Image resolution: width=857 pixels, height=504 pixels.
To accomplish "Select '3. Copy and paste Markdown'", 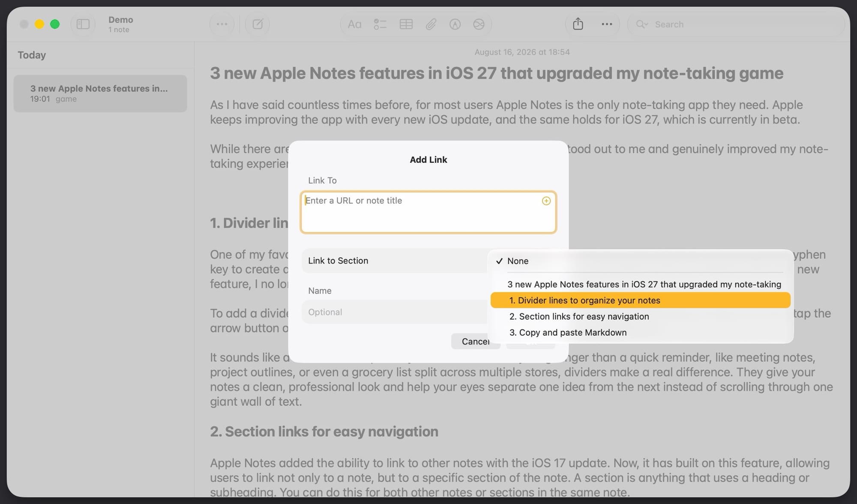I will pos(640,333).
